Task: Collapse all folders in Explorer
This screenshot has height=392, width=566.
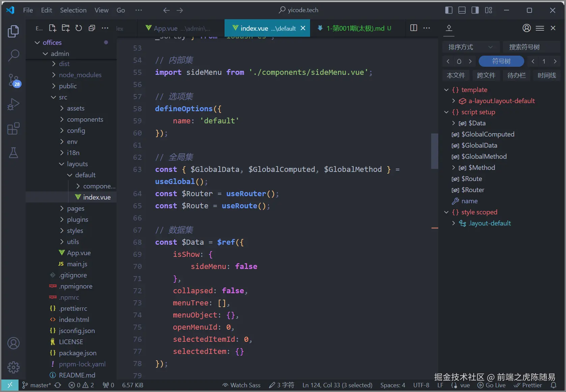Action: pos(92,28)
